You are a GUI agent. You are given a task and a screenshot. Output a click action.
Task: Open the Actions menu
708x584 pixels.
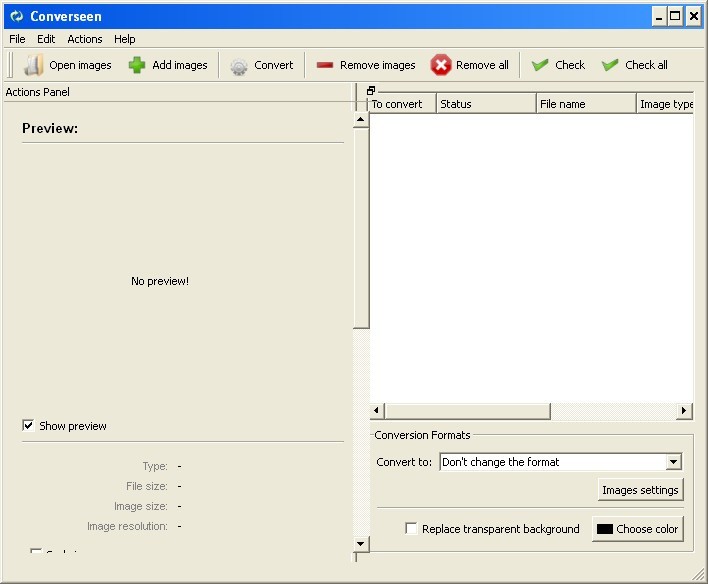coord(85,39)
